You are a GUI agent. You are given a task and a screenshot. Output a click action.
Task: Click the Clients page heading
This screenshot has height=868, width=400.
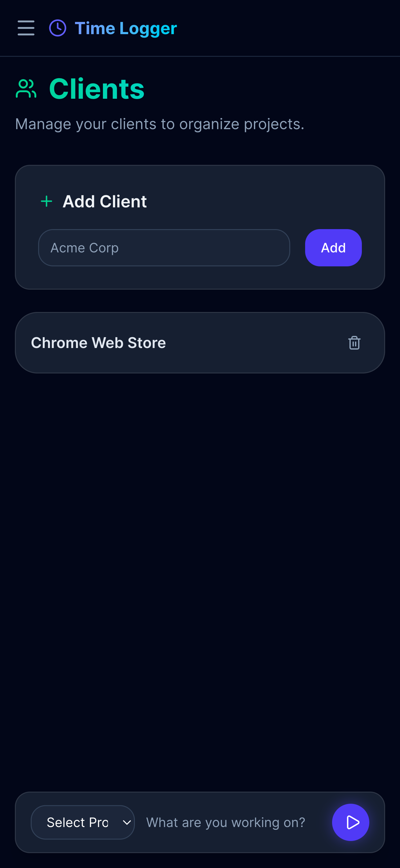97,88
